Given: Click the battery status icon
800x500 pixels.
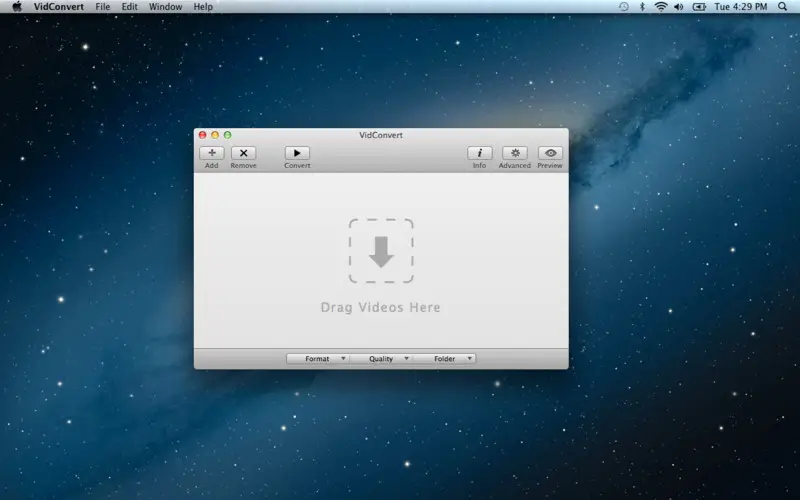Looking at the screenshot, I should point(699,7).
